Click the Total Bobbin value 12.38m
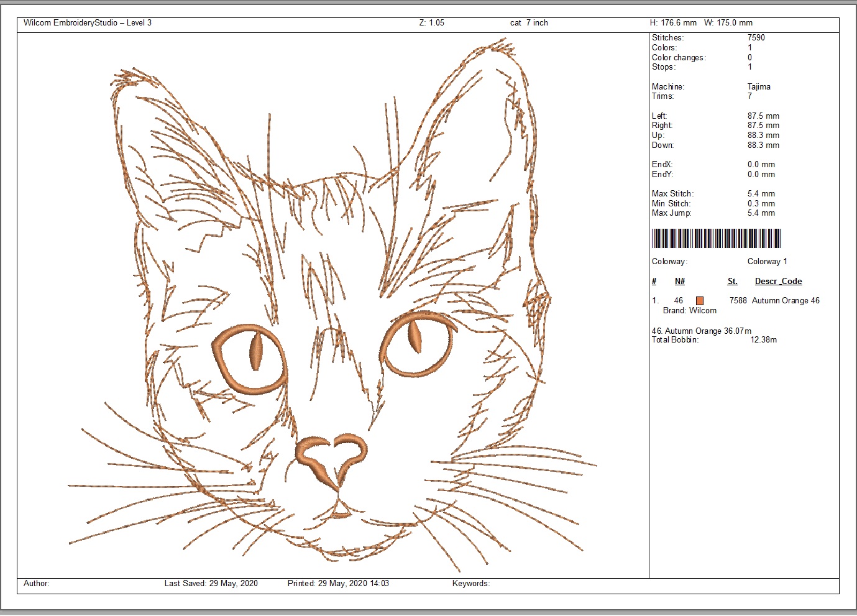Viewport: 857px width, 616px height. pyautogui.click(x=763, y=340)
